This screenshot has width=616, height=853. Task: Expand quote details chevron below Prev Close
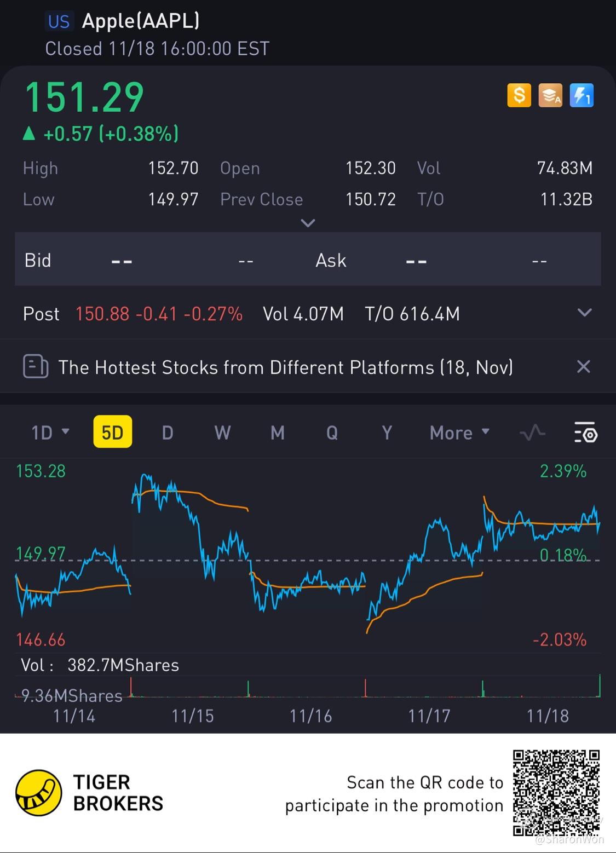coord(308,223)
